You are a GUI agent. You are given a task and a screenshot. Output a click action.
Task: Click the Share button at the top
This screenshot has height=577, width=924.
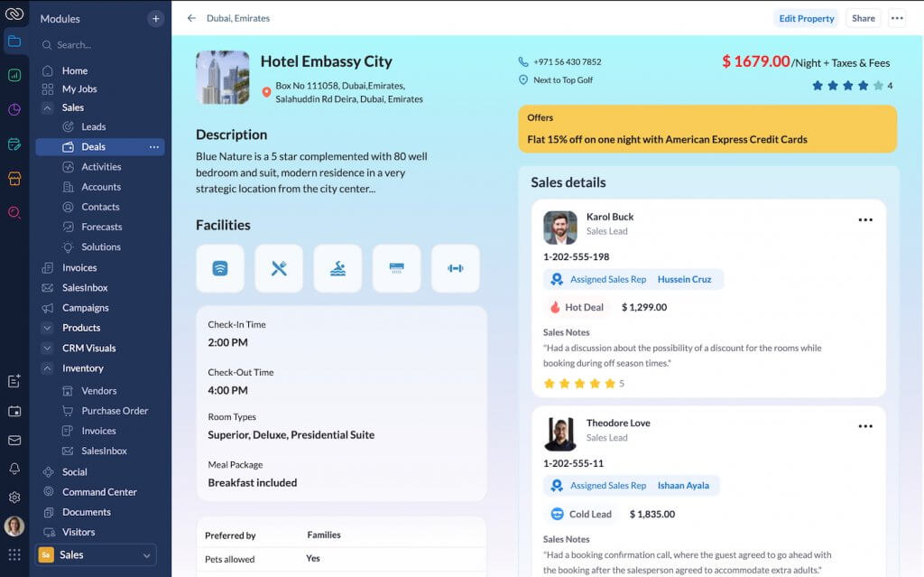[x=863, y=18]
